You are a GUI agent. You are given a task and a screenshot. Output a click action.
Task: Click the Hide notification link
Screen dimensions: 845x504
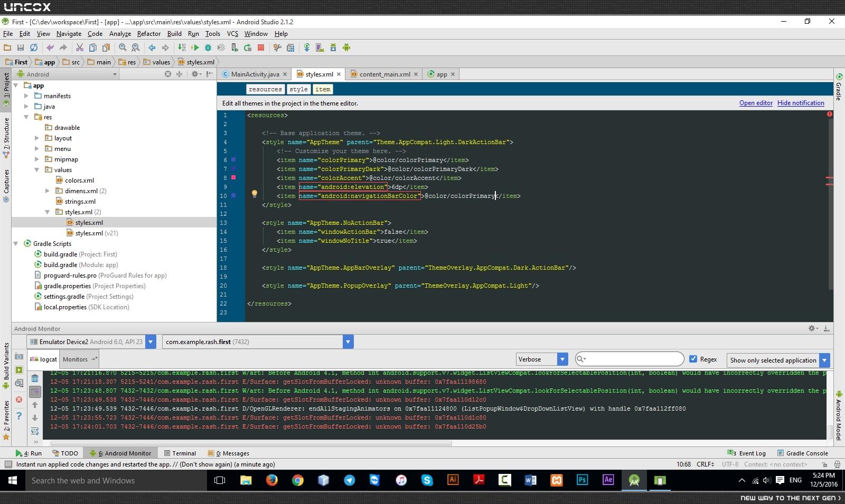coord(801,103)
